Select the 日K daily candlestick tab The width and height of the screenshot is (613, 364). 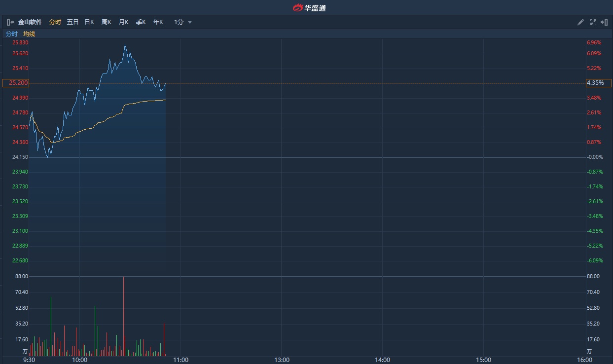pos(89,22)
